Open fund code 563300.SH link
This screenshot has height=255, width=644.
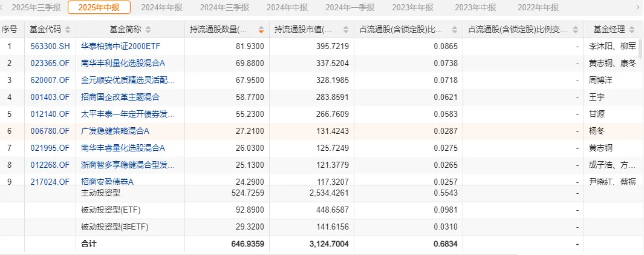pos(50,46)
